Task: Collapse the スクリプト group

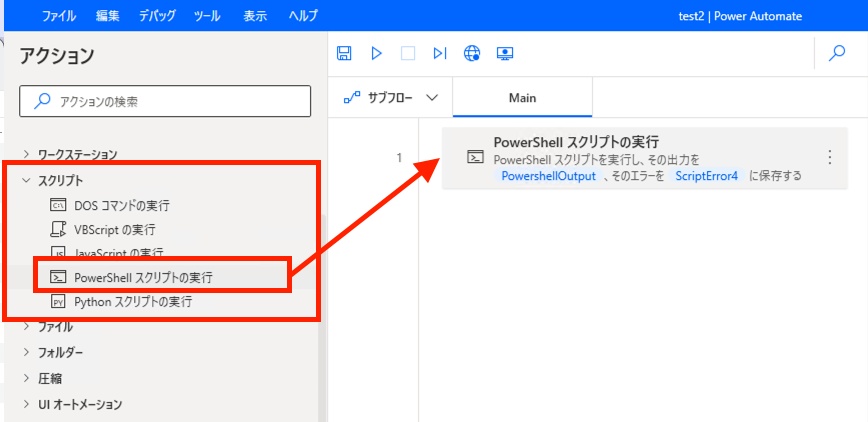Action: (x=26, y=179)
